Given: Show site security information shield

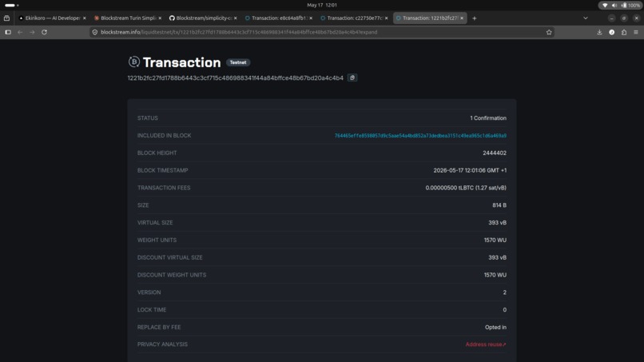Looking at the screenshot, I should click(95, 32).
